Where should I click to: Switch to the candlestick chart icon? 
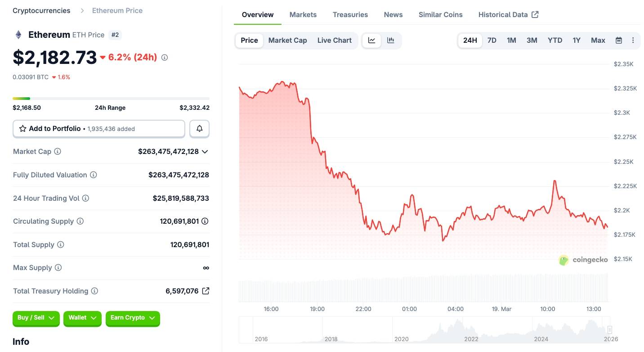(390, 40)
